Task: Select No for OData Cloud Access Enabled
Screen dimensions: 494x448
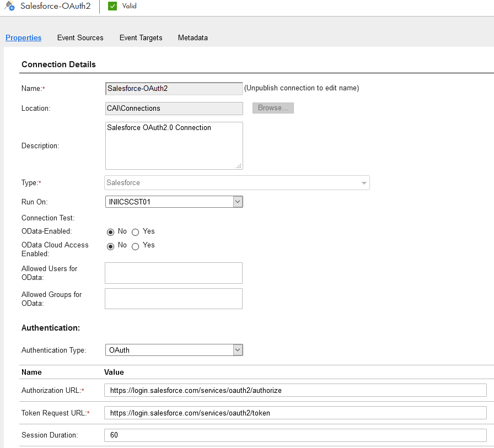Action: tap(110, 246)
